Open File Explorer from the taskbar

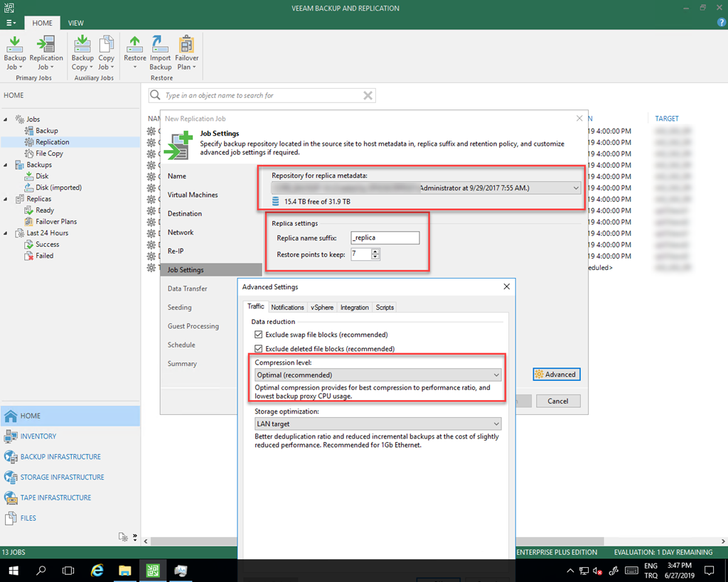125,571
